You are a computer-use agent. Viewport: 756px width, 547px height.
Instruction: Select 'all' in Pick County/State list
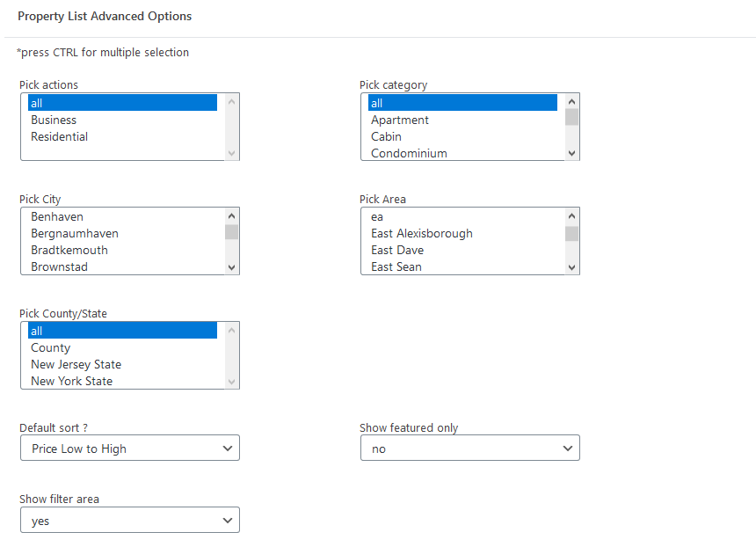tap(122, 331)
